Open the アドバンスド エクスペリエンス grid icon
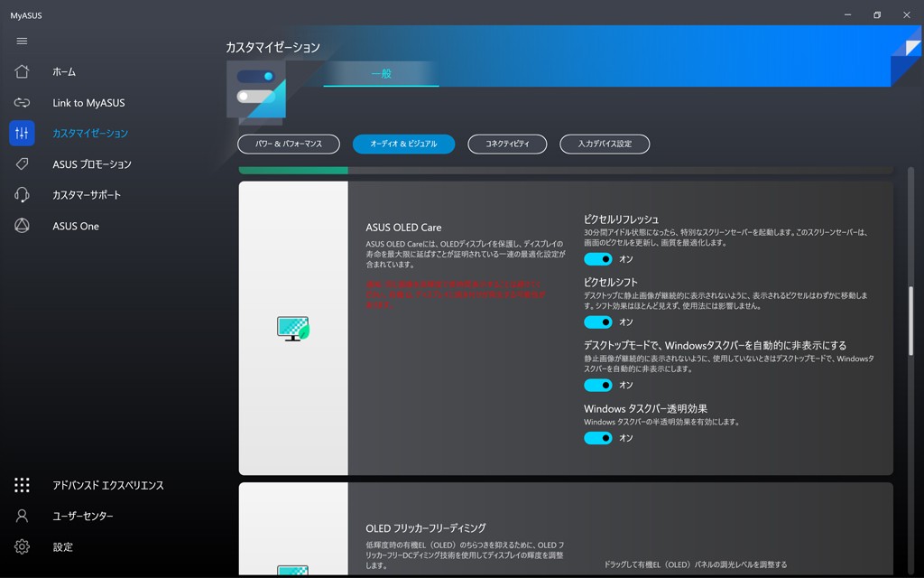 click(22, 485)
